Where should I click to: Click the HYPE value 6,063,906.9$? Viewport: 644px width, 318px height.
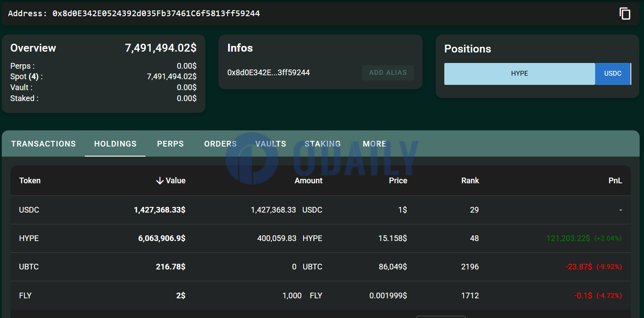162,238
